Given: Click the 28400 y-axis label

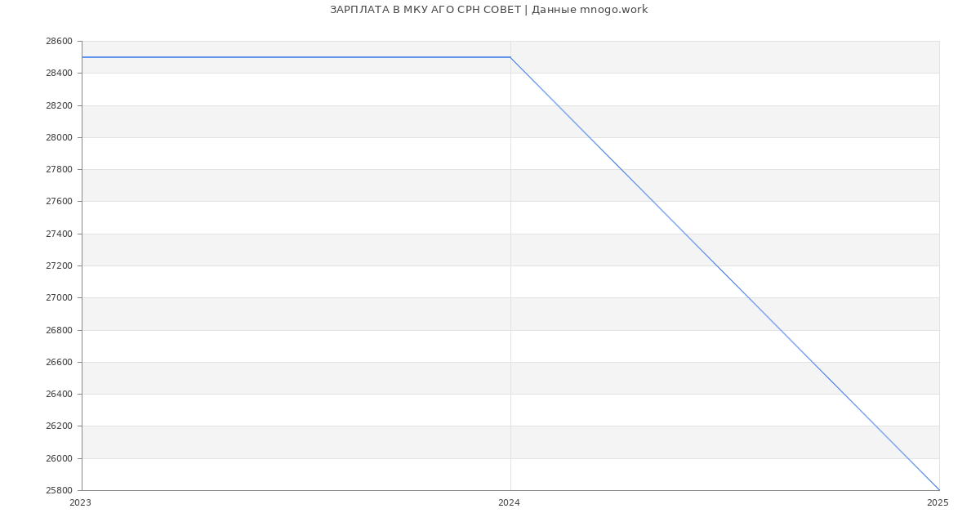Looking at the screenshot, I should tap(59, 74).
